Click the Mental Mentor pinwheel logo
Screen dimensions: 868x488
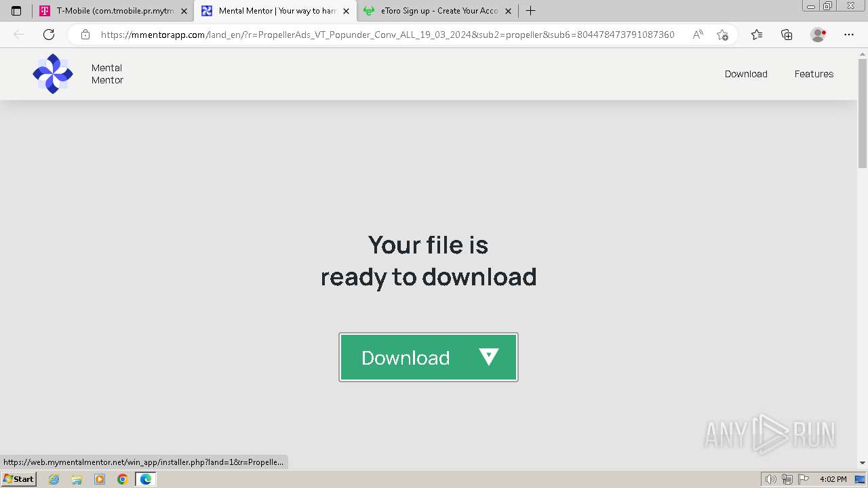click(53, 74)
